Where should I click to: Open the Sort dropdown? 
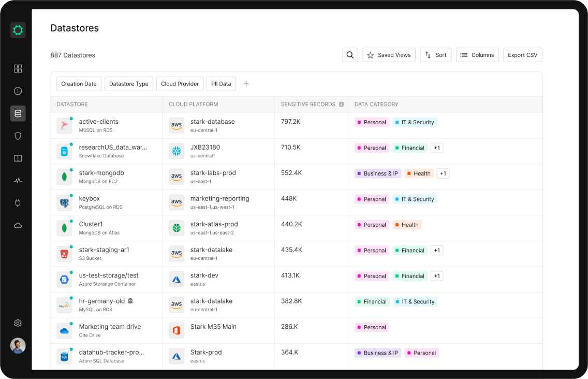435,55
